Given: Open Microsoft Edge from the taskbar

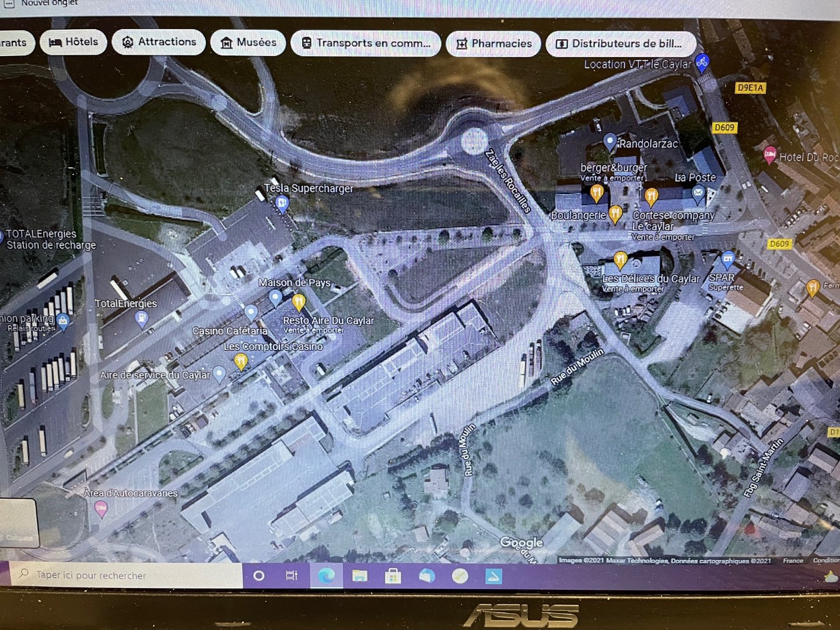Looking at the screenshot, I should coord(326,576).
